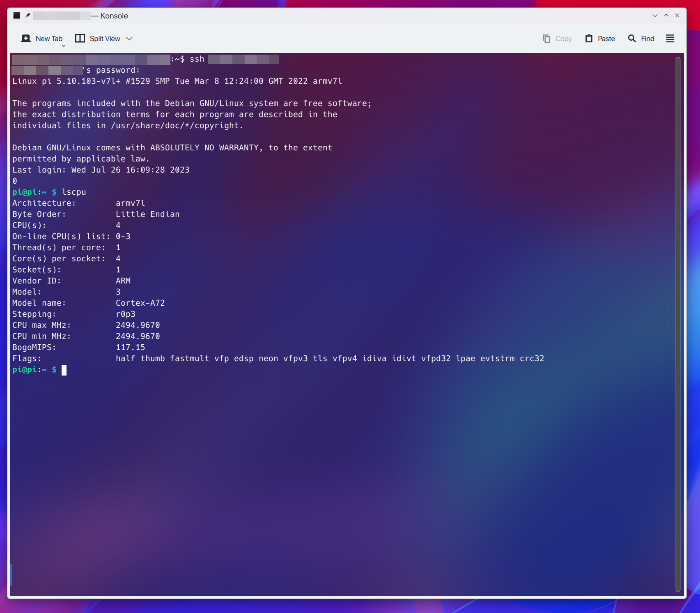The height and width of the screenshot is (613, 700).
Task: Toggle the pin icon in the title bar
Action: tap(28, 16)
